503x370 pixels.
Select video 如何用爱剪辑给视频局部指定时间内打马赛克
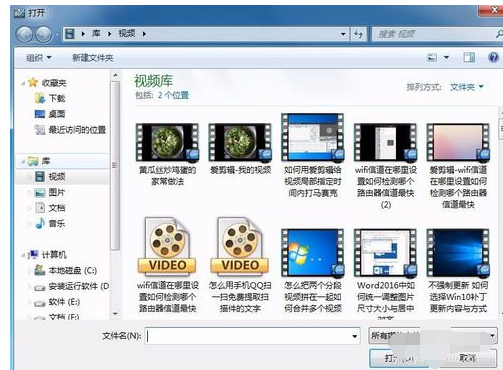click(x=313, y=155)
